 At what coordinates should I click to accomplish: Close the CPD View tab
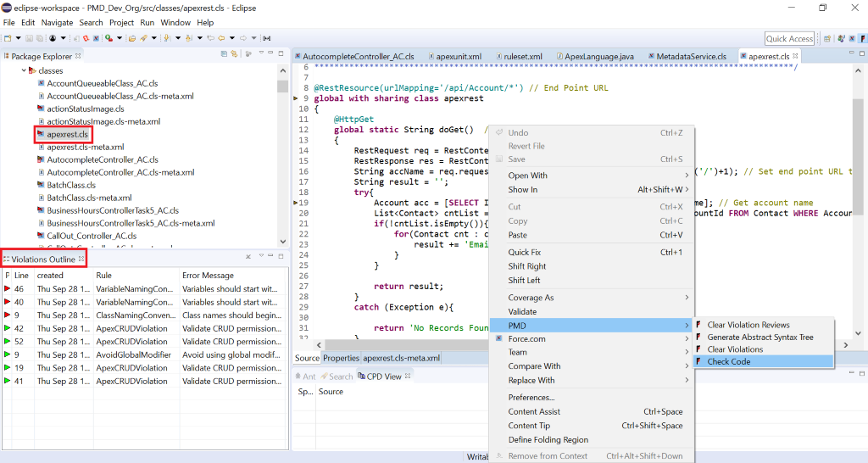point(408,376)
